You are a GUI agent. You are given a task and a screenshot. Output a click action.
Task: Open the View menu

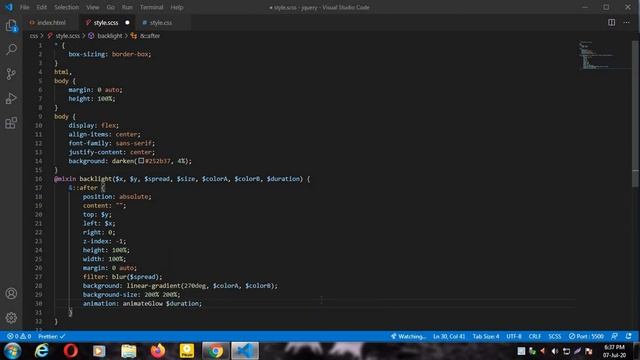tap(93, 7)
